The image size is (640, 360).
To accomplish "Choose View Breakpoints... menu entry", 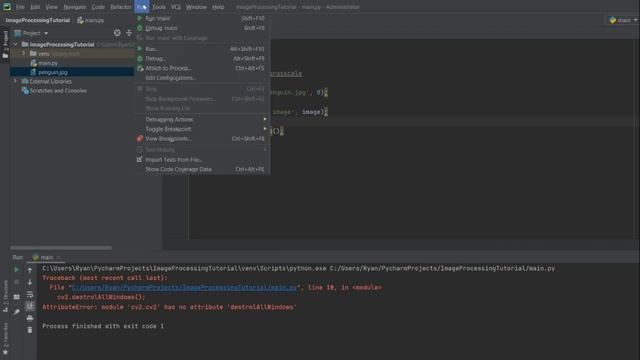I will [x=203, y=139].
